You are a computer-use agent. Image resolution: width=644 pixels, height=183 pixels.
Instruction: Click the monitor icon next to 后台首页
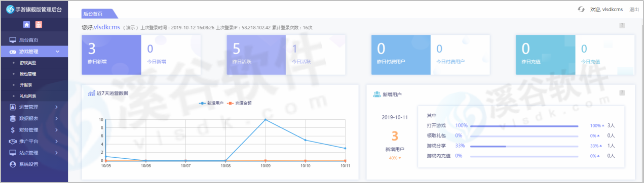13,40
